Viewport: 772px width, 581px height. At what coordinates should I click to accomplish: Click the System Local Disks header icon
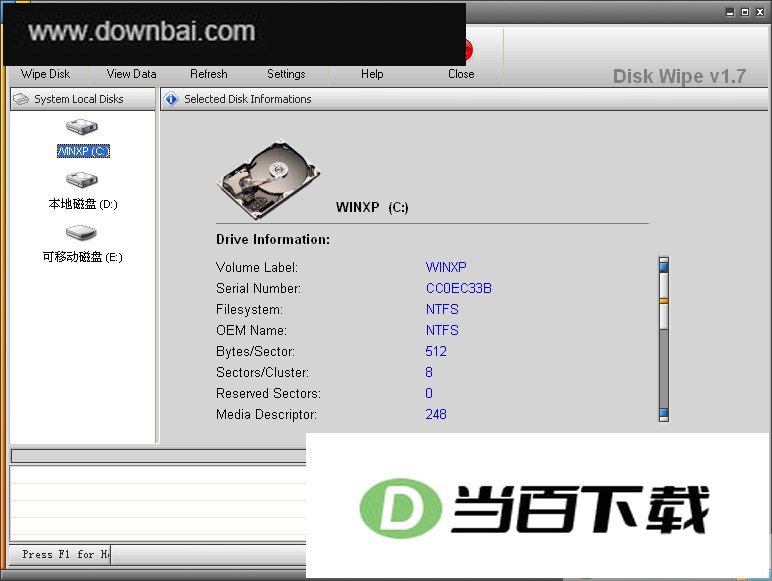pos(21,99)
